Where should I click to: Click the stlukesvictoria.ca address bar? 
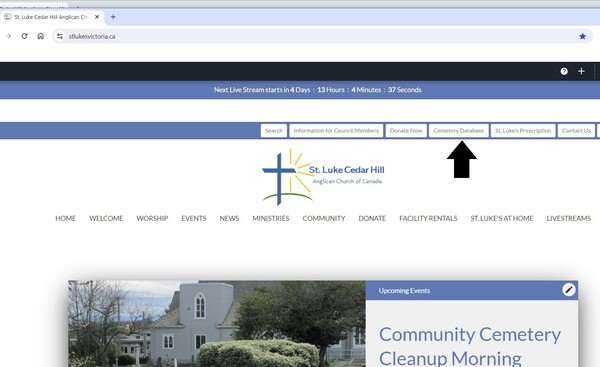click(x=322, y=36)
